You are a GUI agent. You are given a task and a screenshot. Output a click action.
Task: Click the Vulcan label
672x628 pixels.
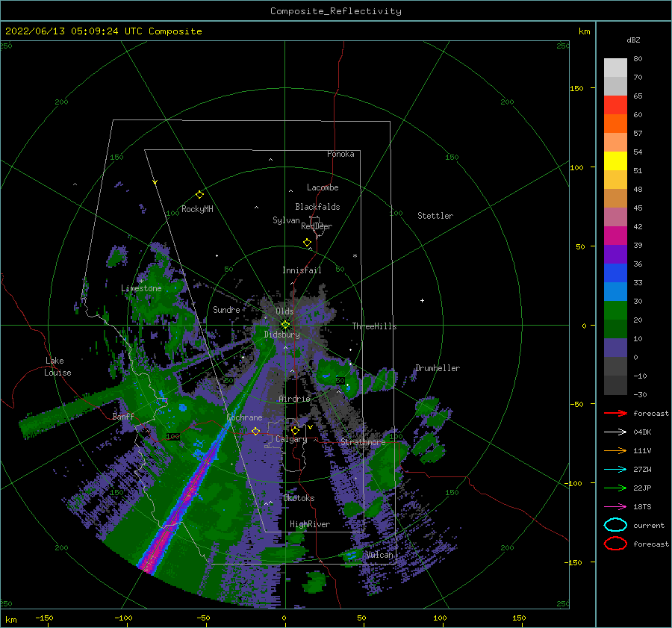pos(380,554)
